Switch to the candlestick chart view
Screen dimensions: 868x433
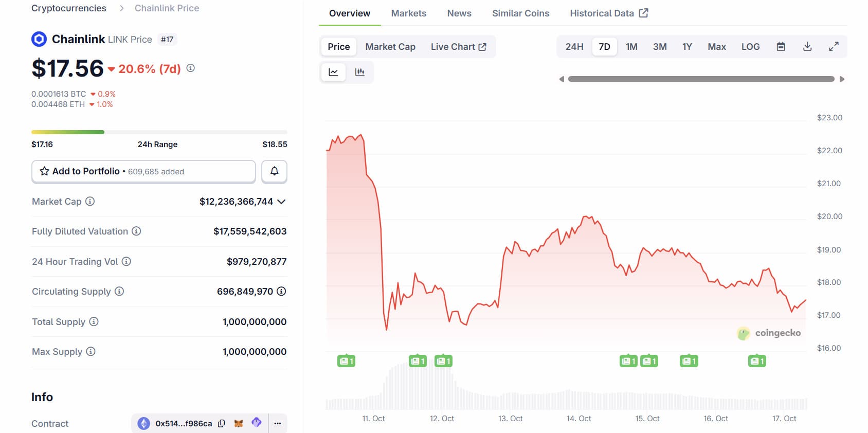[x=360, y=72]
